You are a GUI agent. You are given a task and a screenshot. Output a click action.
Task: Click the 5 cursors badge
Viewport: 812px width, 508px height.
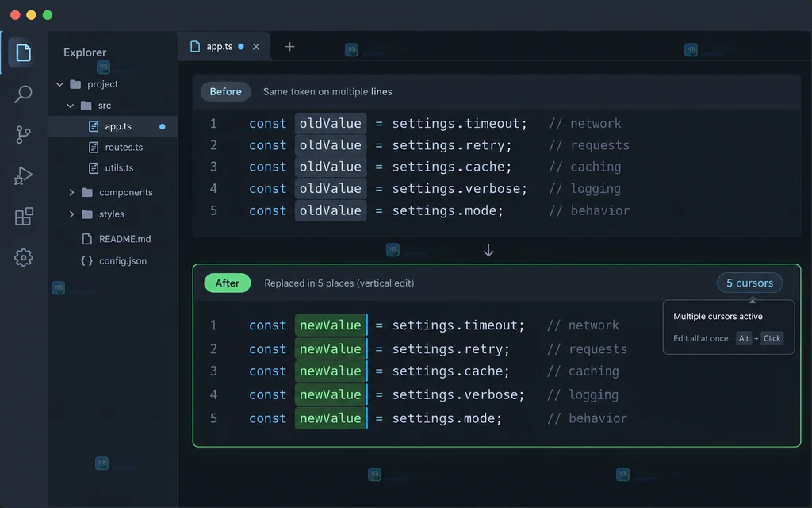click(x=749, y=283)
